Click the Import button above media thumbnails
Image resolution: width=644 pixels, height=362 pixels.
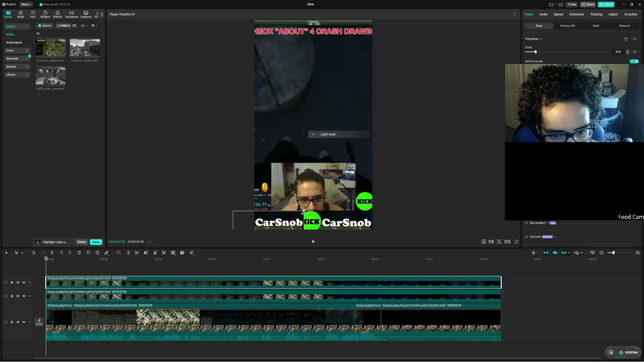click(x=45, y=26)
